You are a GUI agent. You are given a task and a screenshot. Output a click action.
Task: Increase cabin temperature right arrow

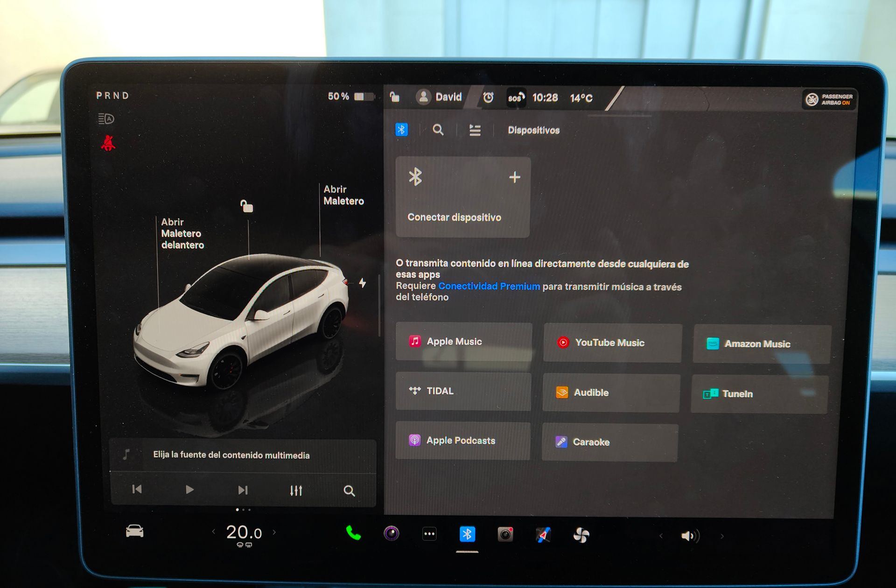274,532
